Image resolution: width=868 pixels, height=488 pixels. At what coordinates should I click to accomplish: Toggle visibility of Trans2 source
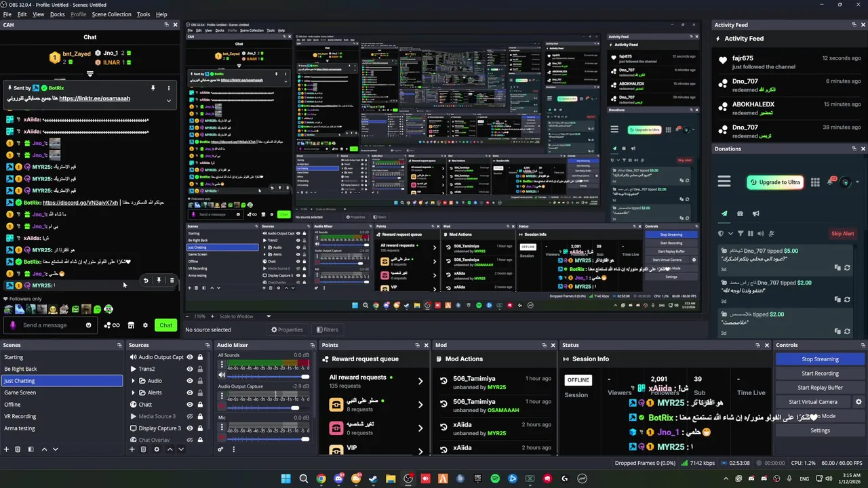pos(190,369)
